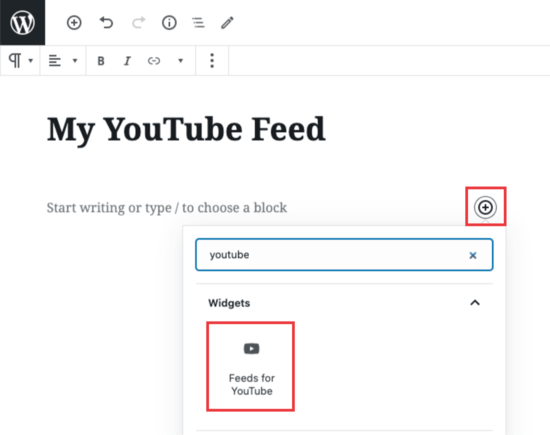Clear the youtube search text
The image size is (550, 435).
click(x=473, y=255)
